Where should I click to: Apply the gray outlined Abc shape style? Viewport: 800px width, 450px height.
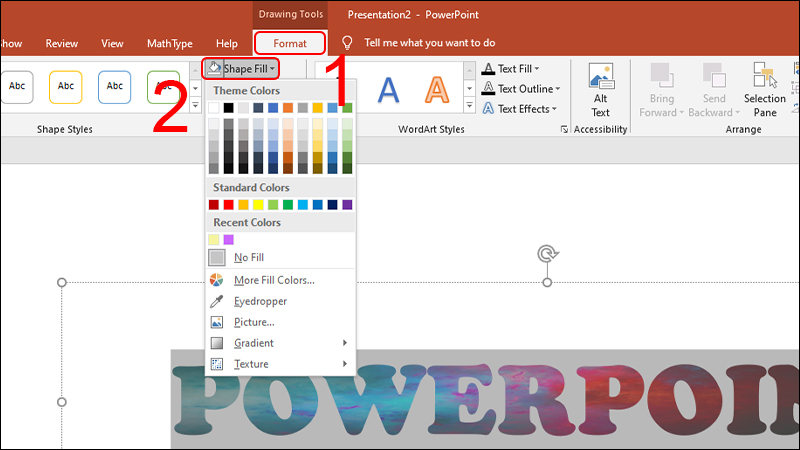[x=17, y=86]
